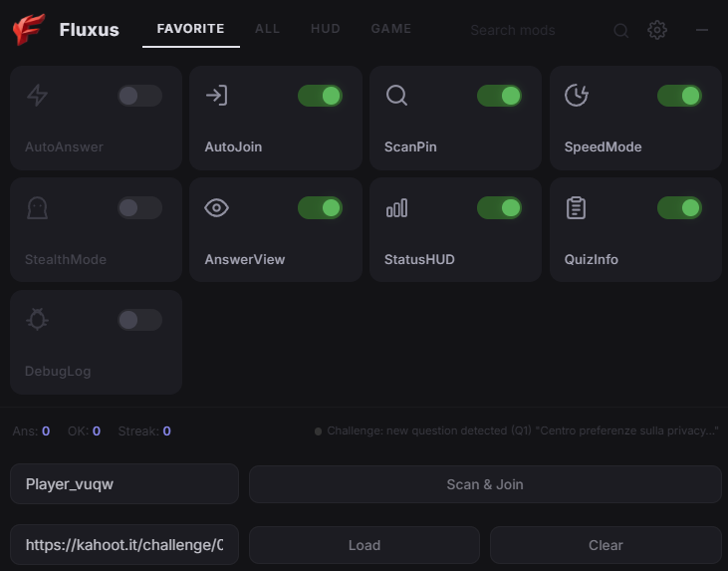Turn off the StatusHUD toggle
This screenshot has width=728, height=571.
click(499, 207)
